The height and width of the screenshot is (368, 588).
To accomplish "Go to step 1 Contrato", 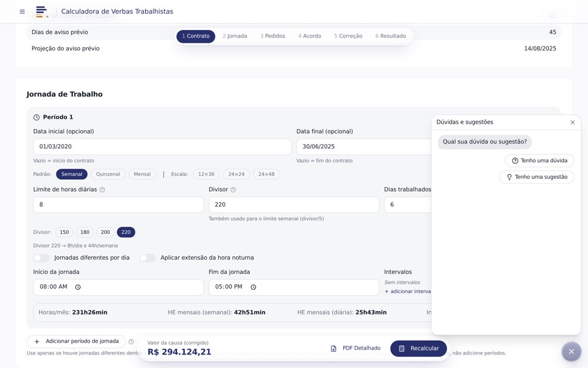I will point(196,36).
